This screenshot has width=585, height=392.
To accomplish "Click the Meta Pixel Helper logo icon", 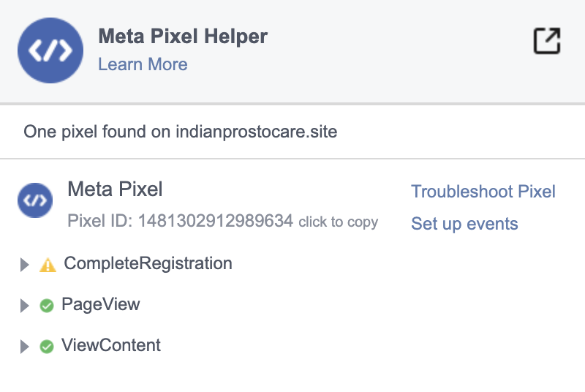I will pos(51,50).
